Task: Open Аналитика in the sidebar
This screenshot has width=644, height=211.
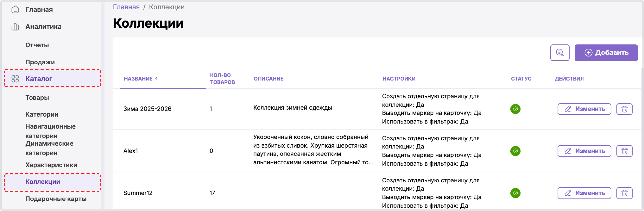Action: (x=43, y=27)
